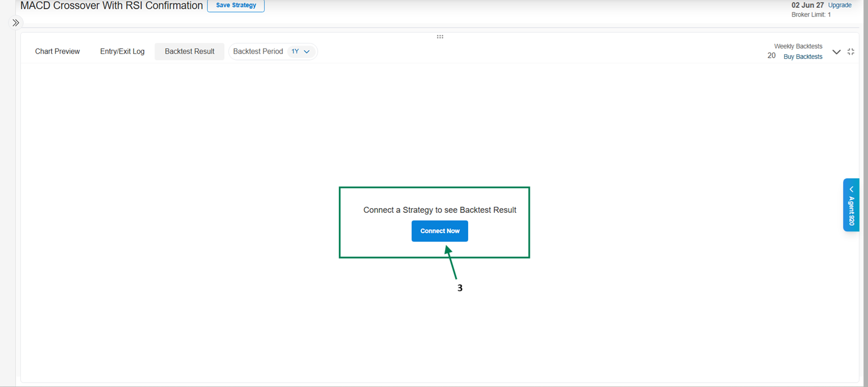Click the MACD Crossover With RSI Confirmation title
The width and height of the screenshot is (868, 387).
click(x=111, y=6)
